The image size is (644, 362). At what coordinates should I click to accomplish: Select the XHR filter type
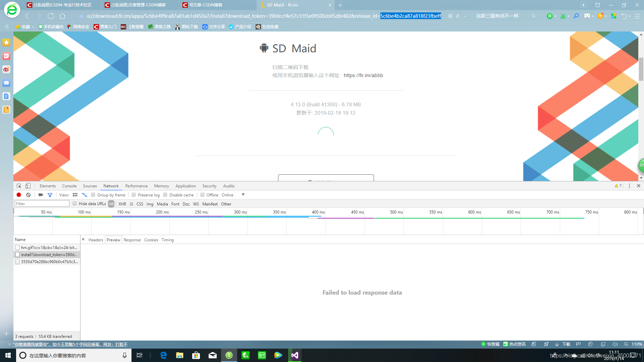tap(122, 204)
